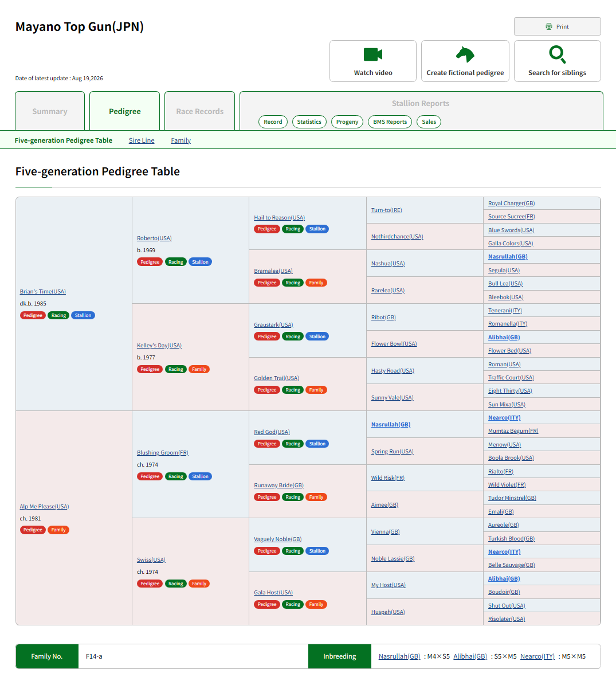Open My Host(USA) link
Image resolution: width=616 pixels, height=685 pixels.
coord(388,585)
